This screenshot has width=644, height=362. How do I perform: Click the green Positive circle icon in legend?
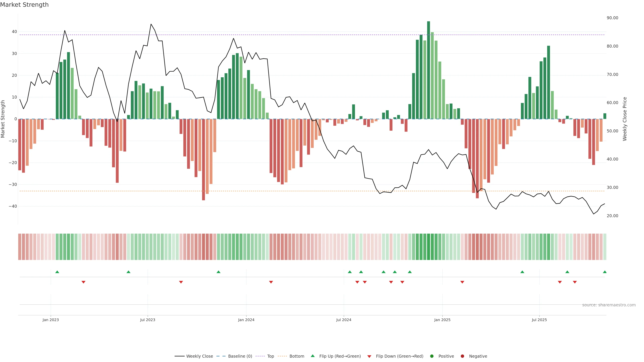[432, 356]
